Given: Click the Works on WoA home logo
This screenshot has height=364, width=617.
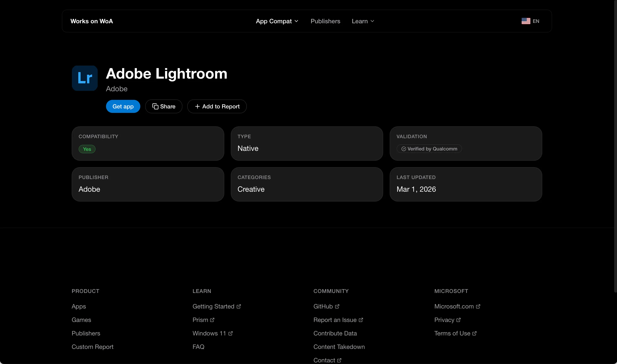Looking at the screenshot, I should (91, 21).
